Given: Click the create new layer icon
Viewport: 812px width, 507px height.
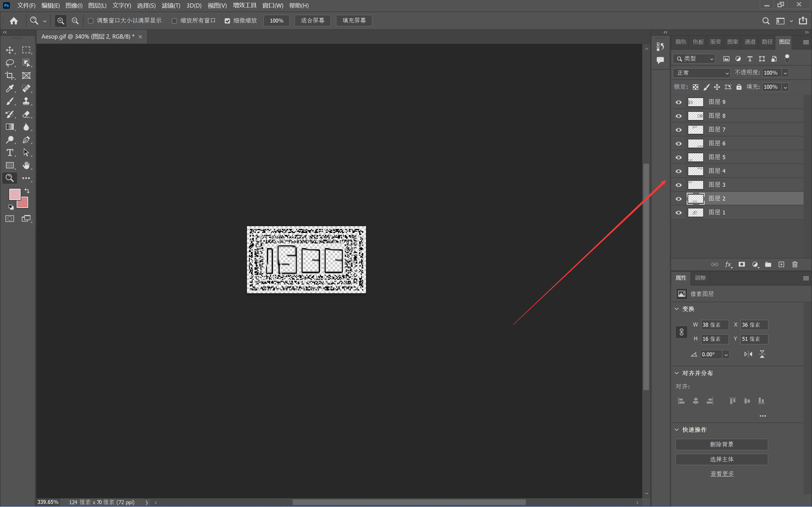Looking at the screenshot, I should (x=781, y=264).
